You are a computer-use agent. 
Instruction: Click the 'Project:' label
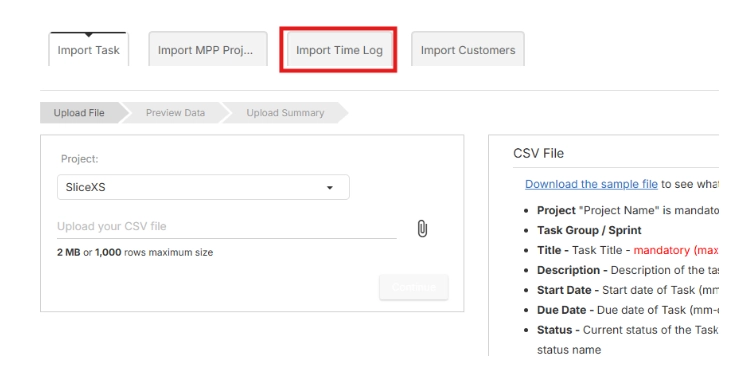(80, 159)
